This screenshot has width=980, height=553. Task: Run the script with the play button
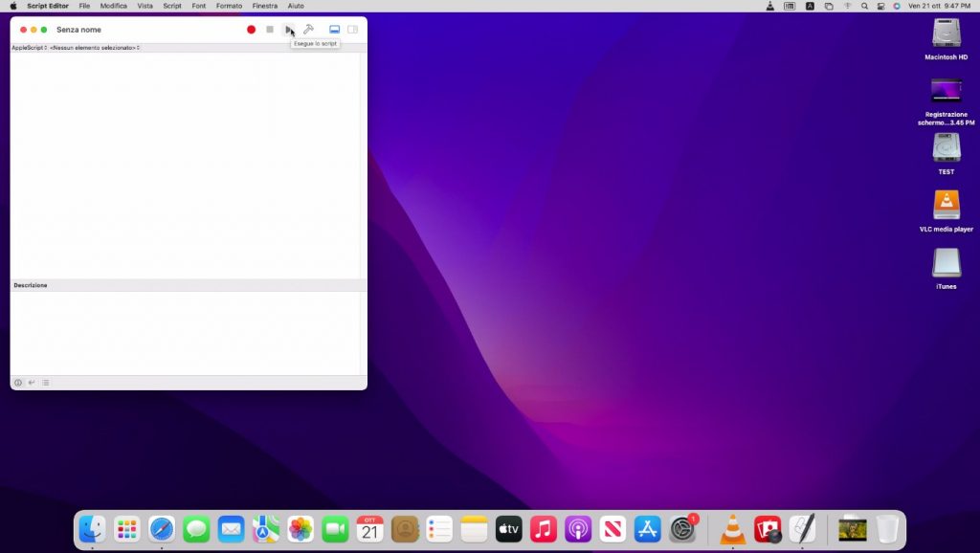pyautogui.click(x=288, y=30)
